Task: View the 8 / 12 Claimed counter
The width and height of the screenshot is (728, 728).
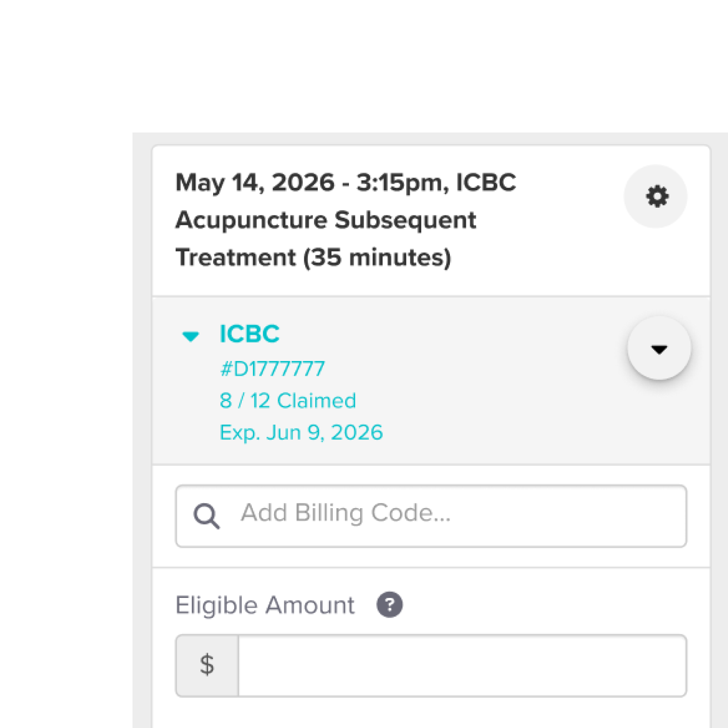Action: tap(288, 400)
